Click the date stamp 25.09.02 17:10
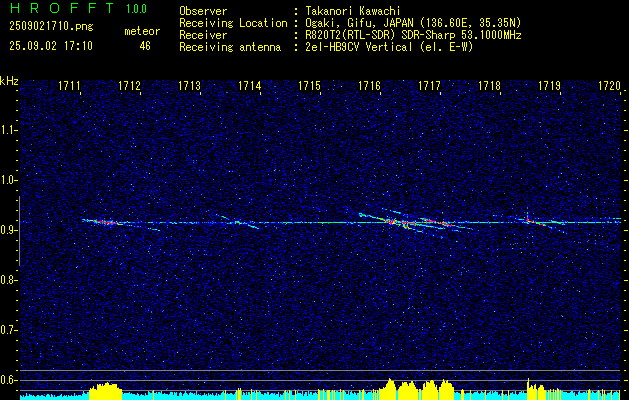This screenshot has height=400, width=629. [x=51, y=46]
